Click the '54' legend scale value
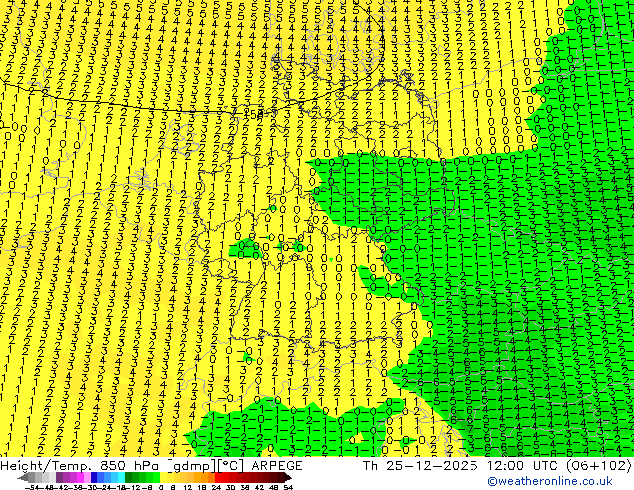The height and width of the screenshot is (490, 634). pos(288,487)
